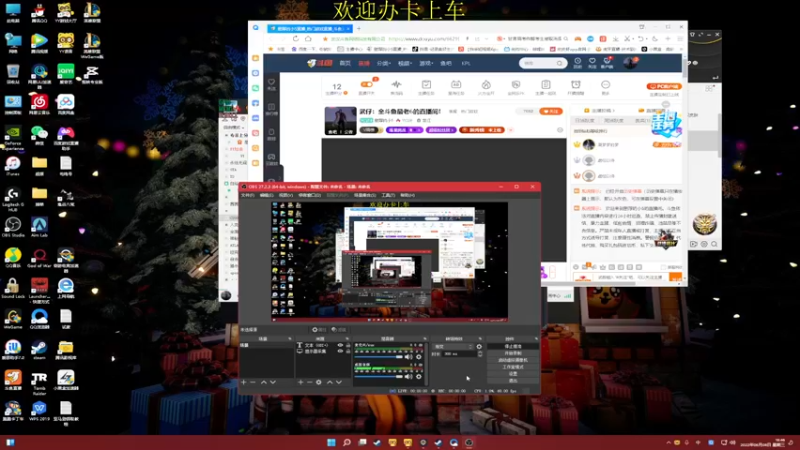Pop out the OBS Controls dock

click(x=536, y=339)
